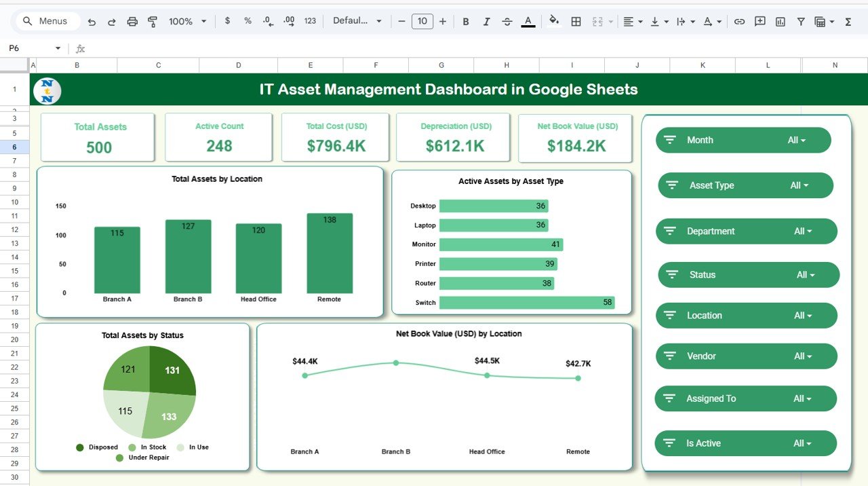Open the Month filter dropdown

[x=743, y=140]
